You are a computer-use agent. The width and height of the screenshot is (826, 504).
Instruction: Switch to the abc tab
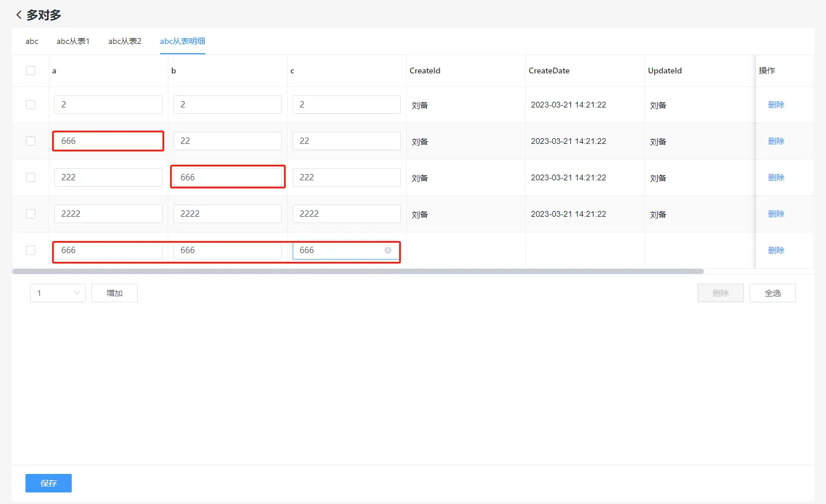(32, 41)
